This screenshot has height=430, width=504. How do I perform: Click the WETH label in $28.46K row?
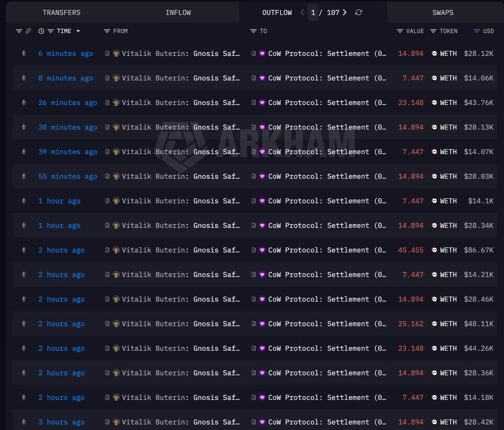pos(448,299)
